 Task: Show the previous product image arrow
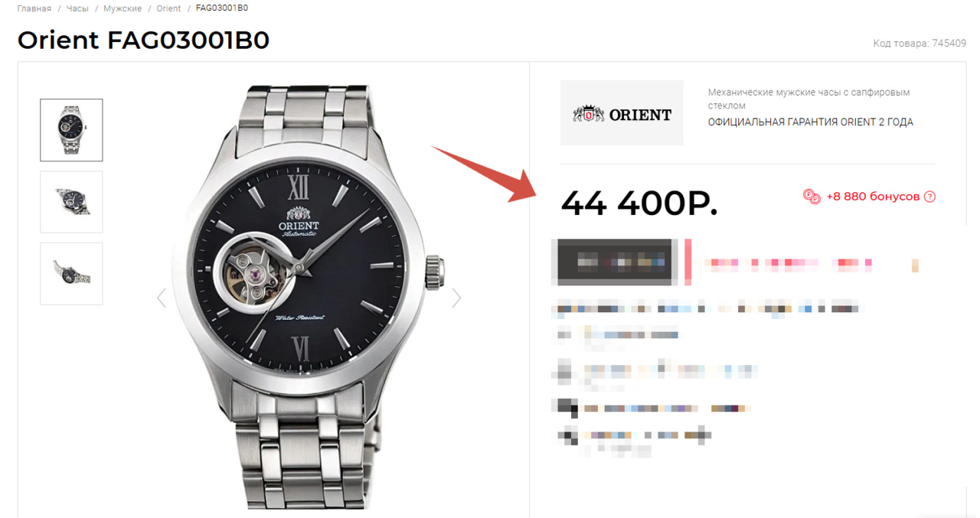[162, 298]
